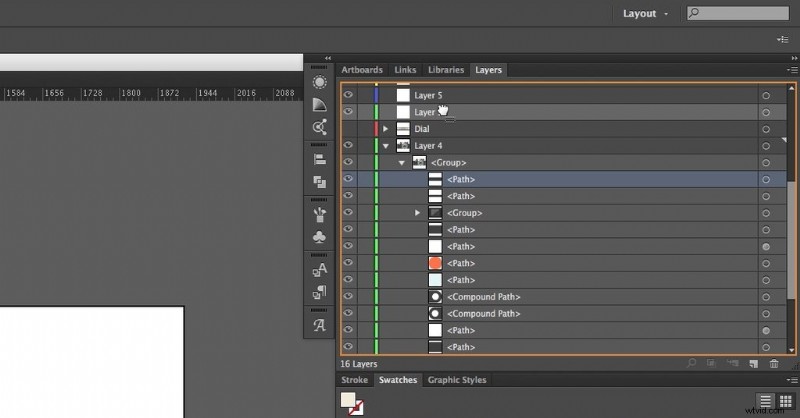The image size is (800, 418).
Task: Select the nested collapsed <Group> row
Action: point(563,213)
